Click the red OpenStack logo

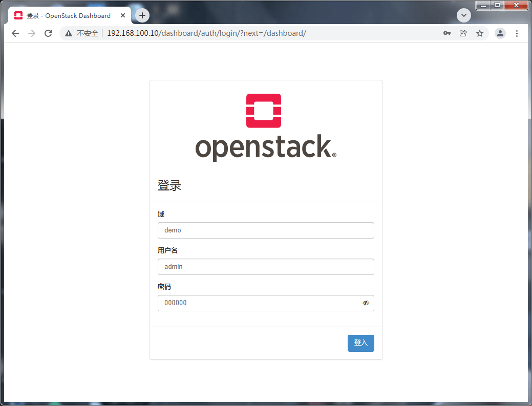(264, 111)
